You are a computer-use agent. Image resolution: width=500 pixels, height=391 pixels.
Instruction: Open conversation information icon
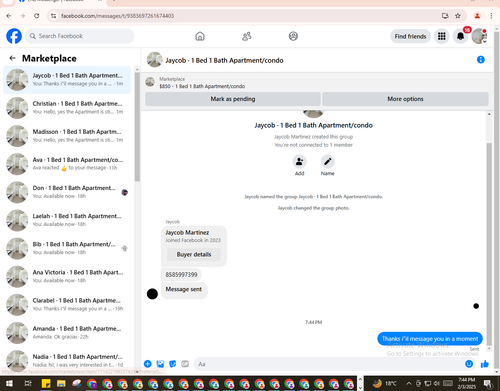[x=481, y=60]
